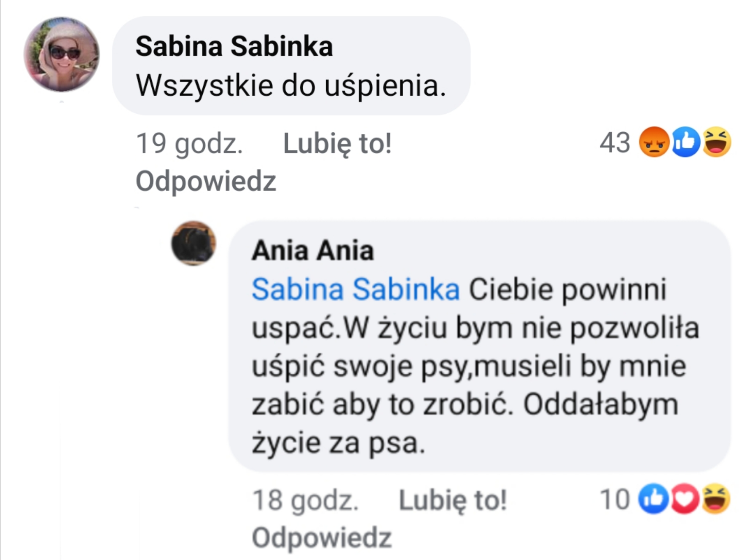Click the bold Sabina Sabinka author name
The width and height of the screenshot is (755, 560).
click(234, 46)
